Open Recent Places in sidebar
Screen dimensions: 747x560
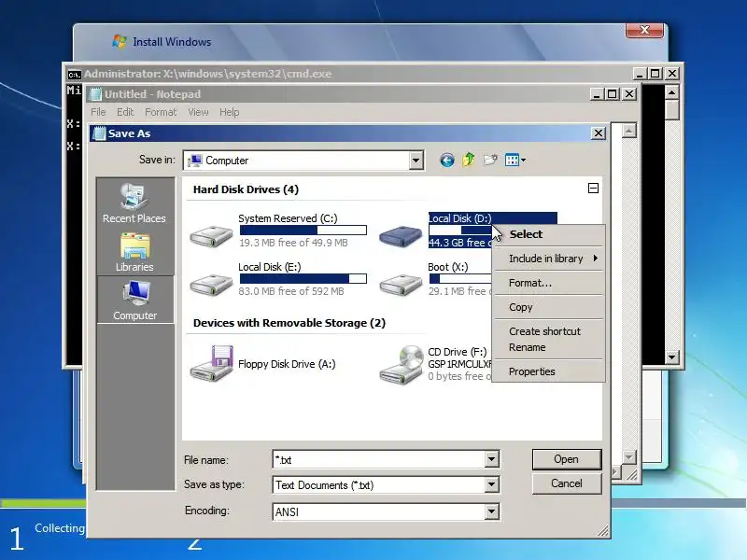tap(134, 203)
